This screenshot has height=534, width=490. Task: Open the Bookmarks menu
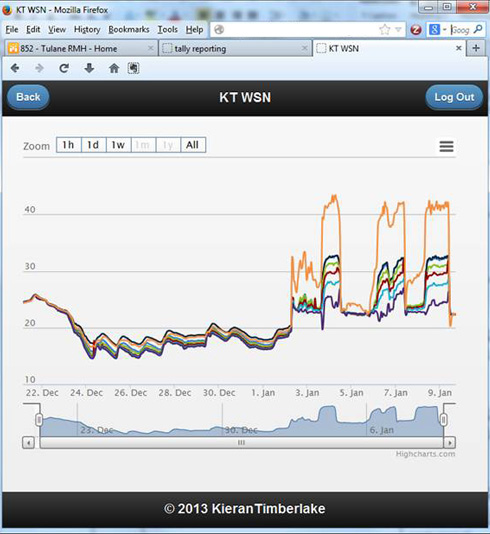pyautogui.click(x=129, y=30)
